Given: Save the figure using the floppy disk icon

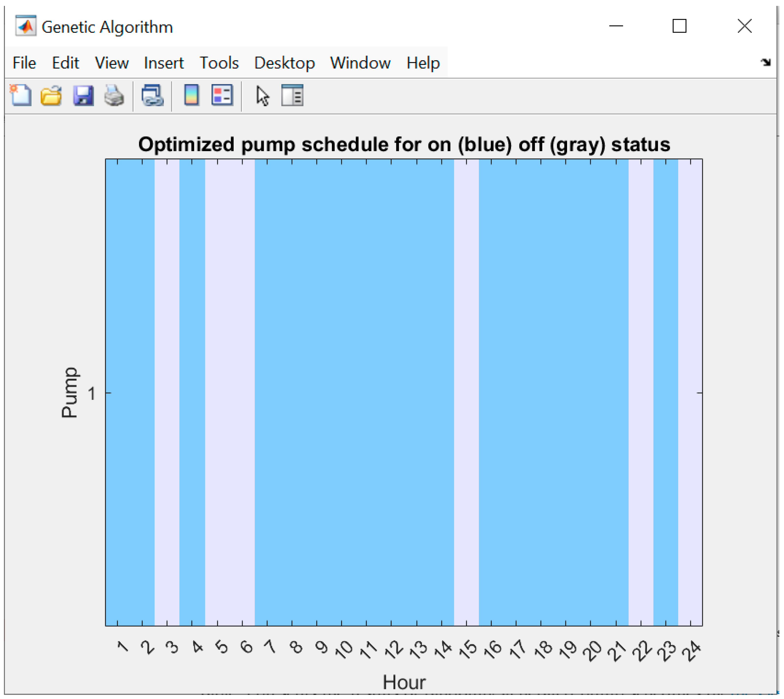Looking at the screenshot, I should click(x=83, y=95).
